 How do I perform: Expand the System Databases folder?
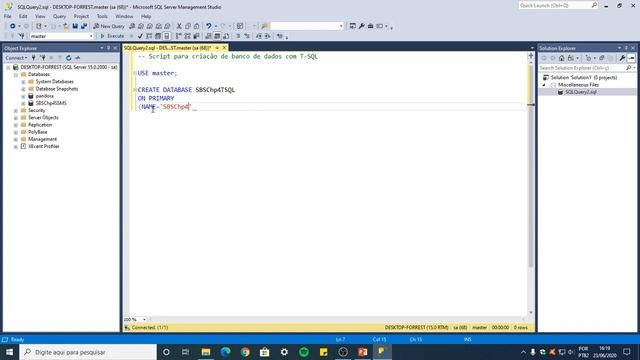(23, 82)
